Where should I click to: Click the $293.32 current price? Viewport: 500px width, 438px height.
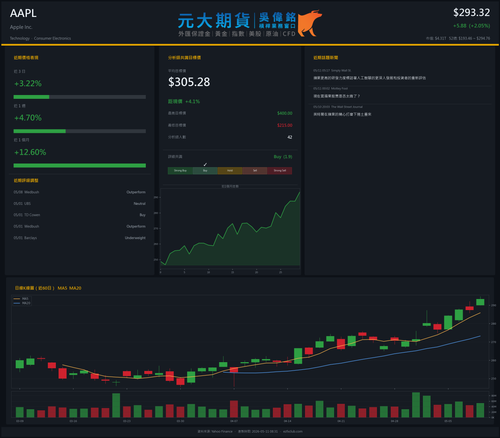tap(471, 13)
